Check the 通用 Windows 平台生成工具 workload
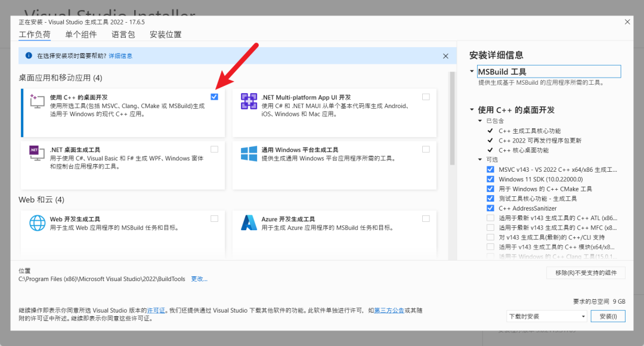 point(426,149)
